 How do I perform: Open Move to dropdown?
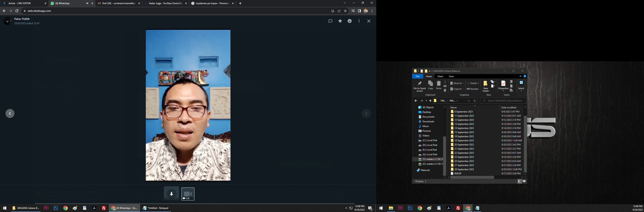457,83
